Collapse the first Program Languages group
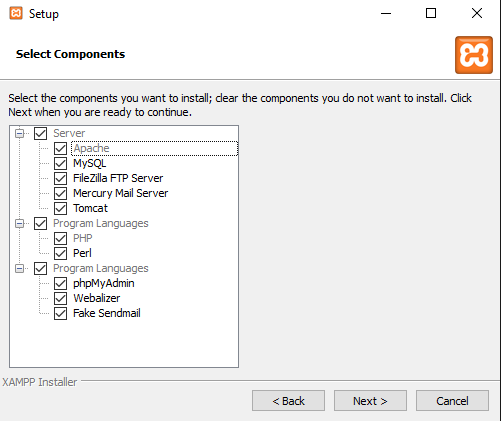This screenshot has width=501, height=421. pyautogui.click(x=20, y=223)
